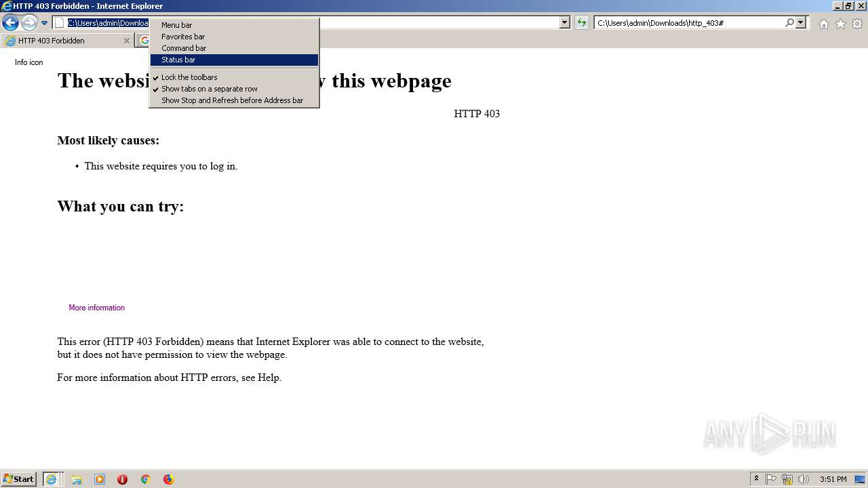Go back with the Back arrow button
The width and height of the screenshot is (868, 488).
click(x=10, y=23)
